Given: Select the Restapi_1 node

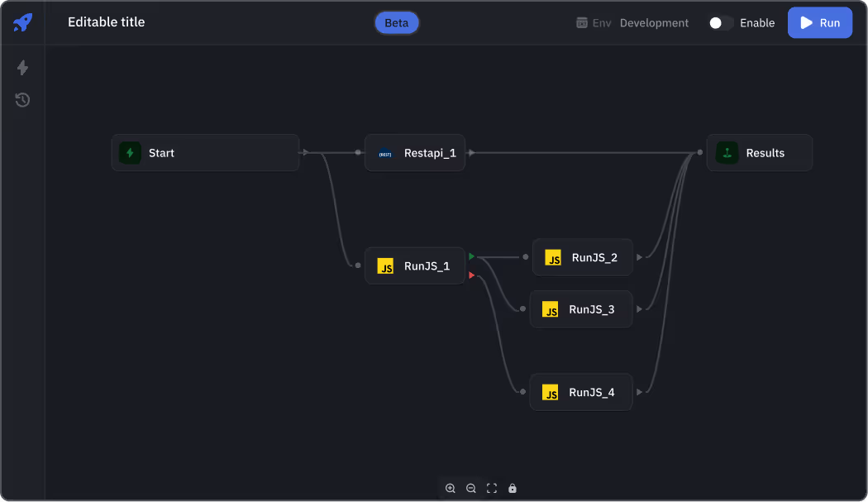Looking at the screenshot, I should coord(415,153).
